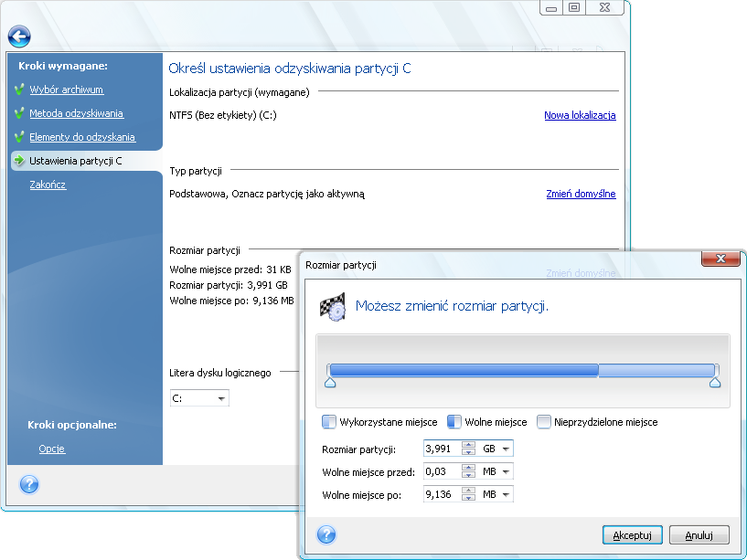Viewport: 747px width, 560px height.
Task: Open help in the main wizard window
Action: 29,485
